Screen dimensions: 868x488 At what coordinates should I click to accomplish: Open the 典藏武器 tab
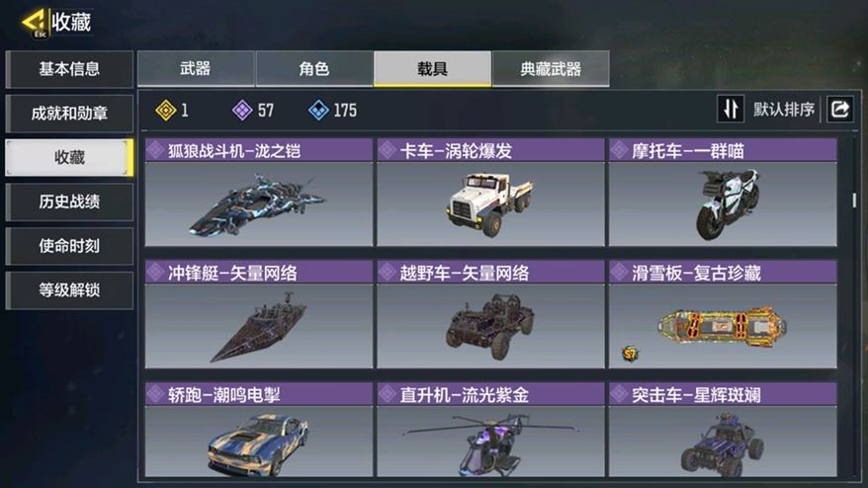click(x=551, y=68)
